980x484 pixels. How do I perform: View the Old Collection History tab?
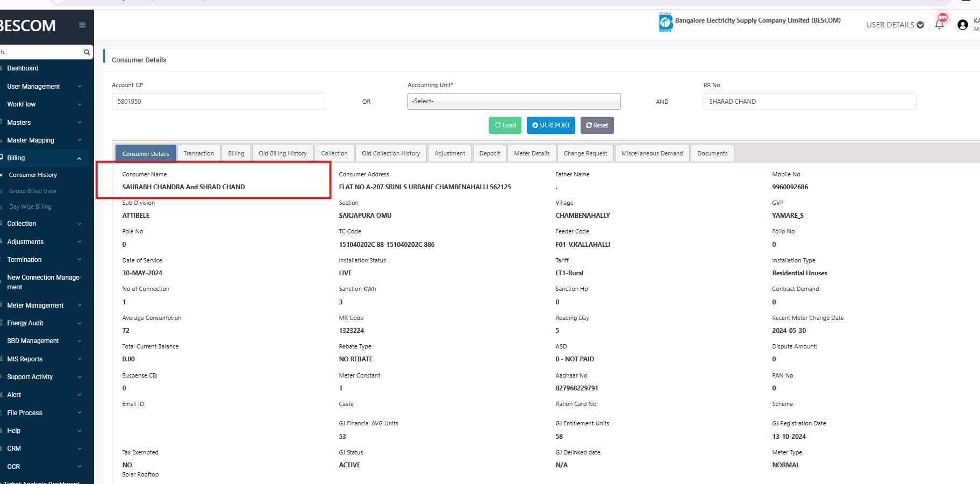coord(391,153)
